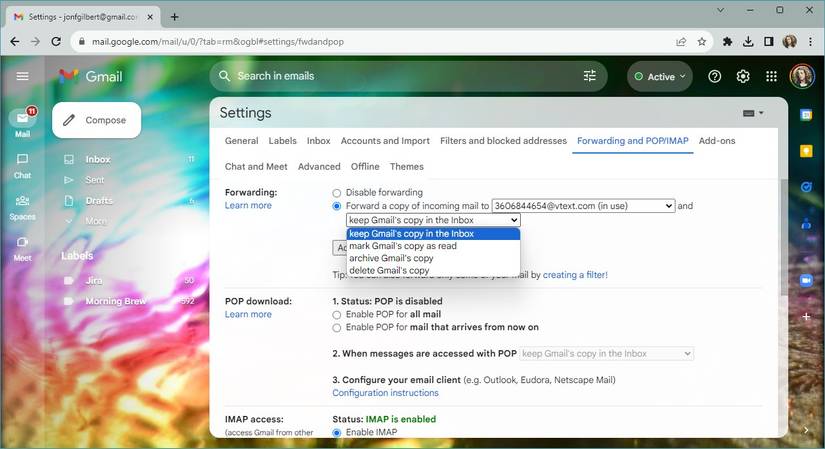Viewport: 825px width, 449px height.
Task: Go to the Accounts and Import tab
Action: pos(385,141)
